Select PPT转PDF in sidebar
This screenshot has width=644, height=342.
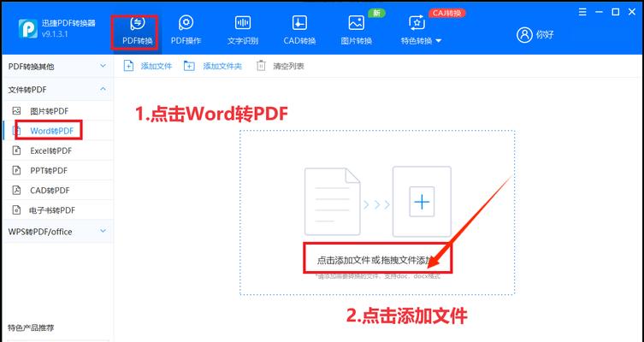pyautogui.click(x=57, y=170)
